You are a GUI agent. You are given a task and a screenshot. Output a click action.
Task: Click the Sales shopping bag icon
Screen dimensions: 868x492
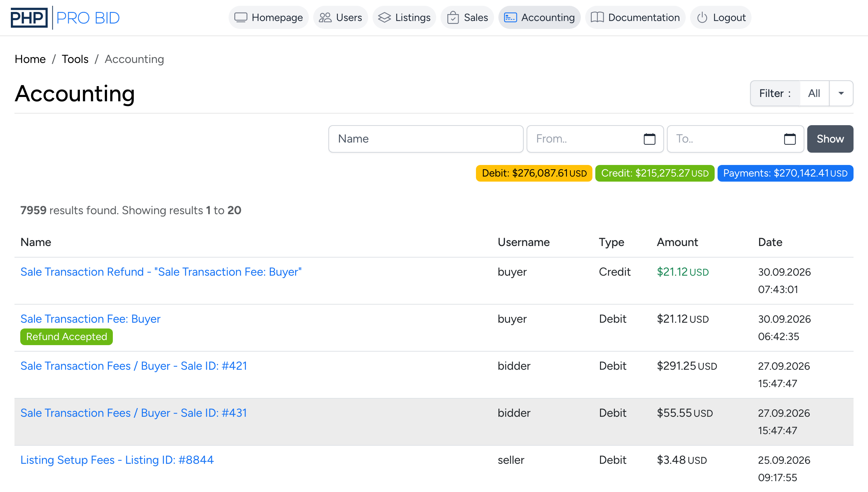click(453, 17)
